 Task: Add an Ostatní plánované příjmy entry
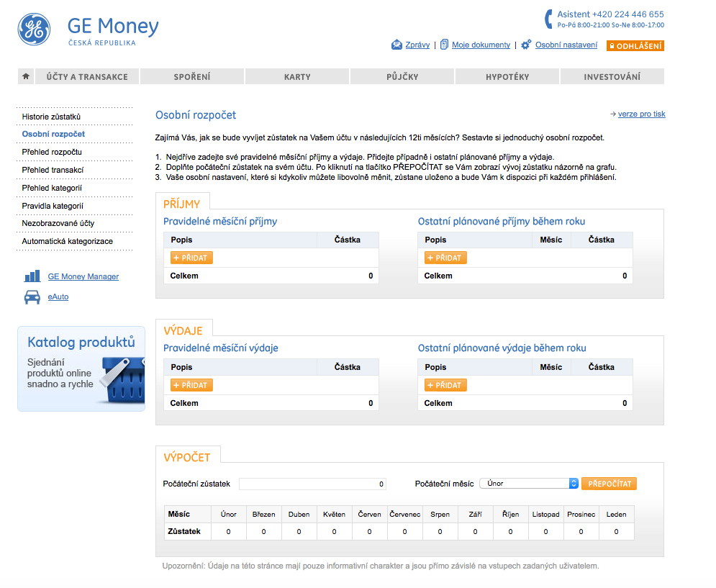coord(445,258)
